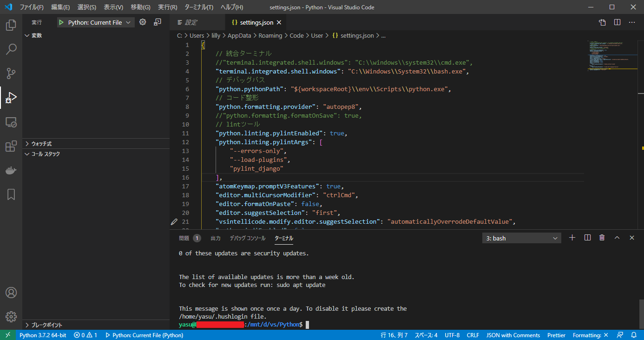Collapse the 変数 section
This screenshot has width=644, height=340.
point(95,35)
